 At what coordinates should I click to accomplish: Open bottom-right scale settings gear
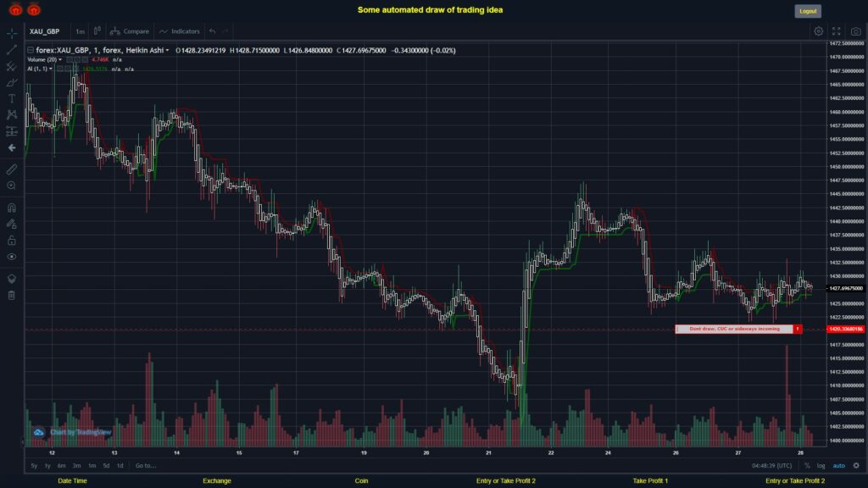click(x=856, y=466)
